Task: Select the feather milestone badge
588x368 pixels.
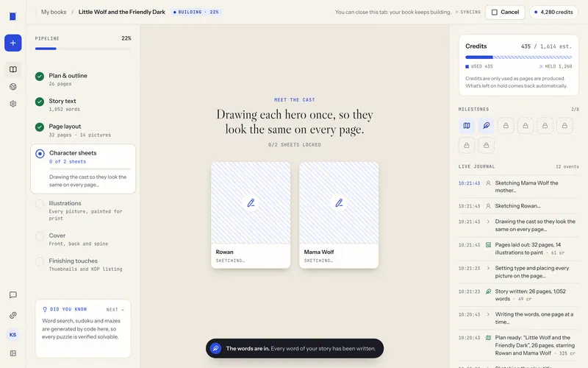Action: pyautogui.click(x=486, y=125)
